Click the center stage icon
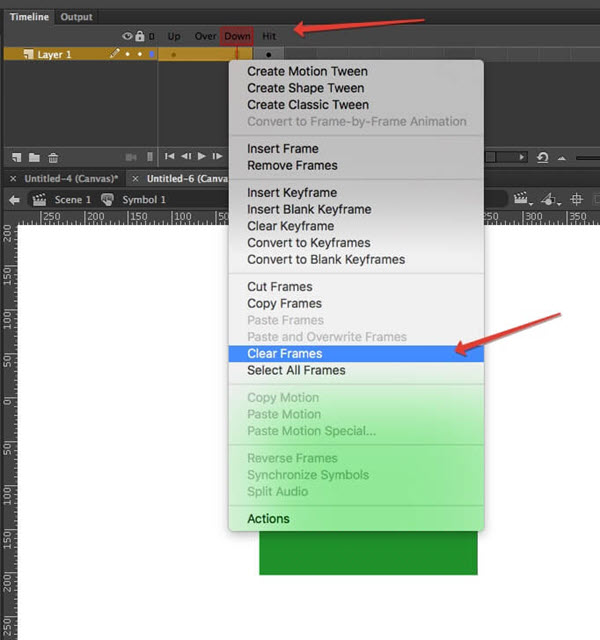The width and height of the screenshot is (600, 640). point(577,199)
